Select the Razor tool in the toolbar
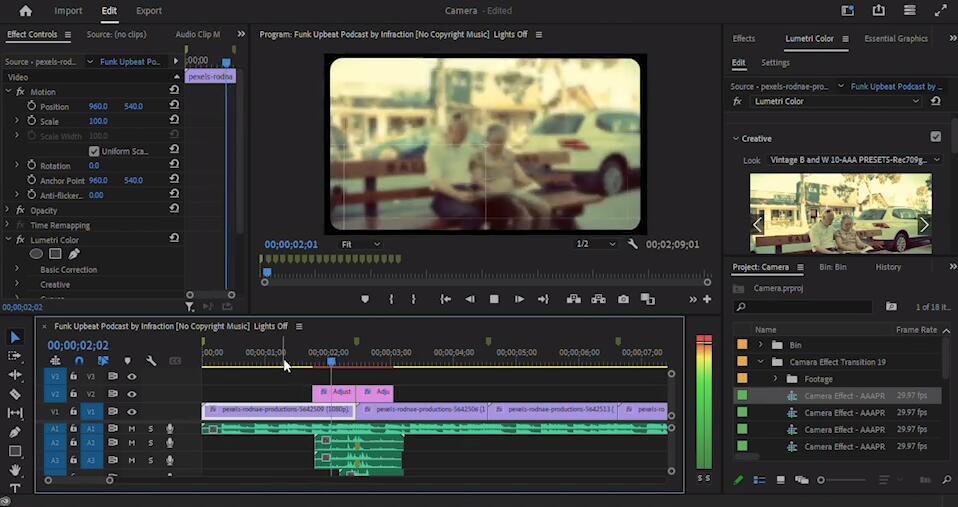This screenshot has height=507, width=958. 15,394
